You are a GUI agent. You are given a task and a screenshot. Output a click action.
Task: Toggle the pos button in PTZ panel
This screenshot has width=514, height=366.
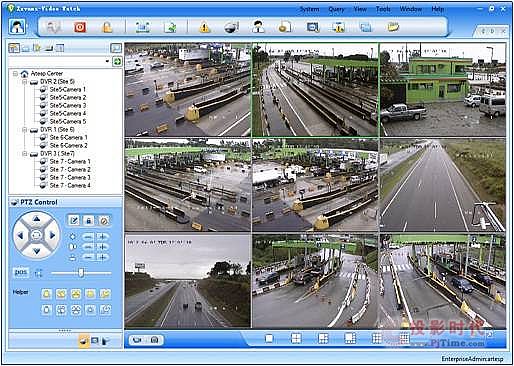pyautogui.click(x=21, y=273)
